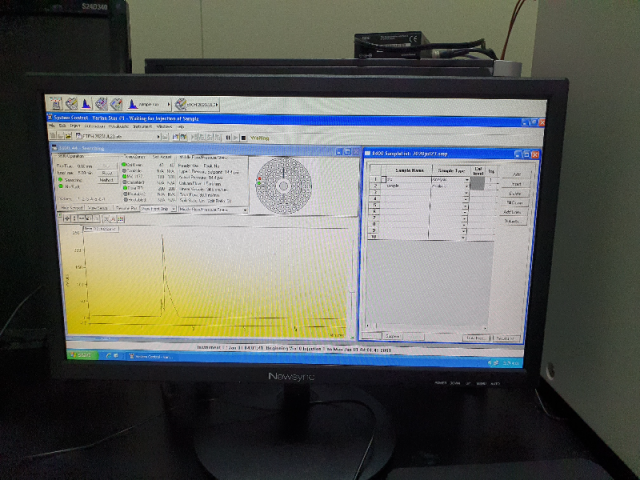Click the Add button in SampleList window
The height and width of the screenshot is (480, 640).
tap(517, 174)
